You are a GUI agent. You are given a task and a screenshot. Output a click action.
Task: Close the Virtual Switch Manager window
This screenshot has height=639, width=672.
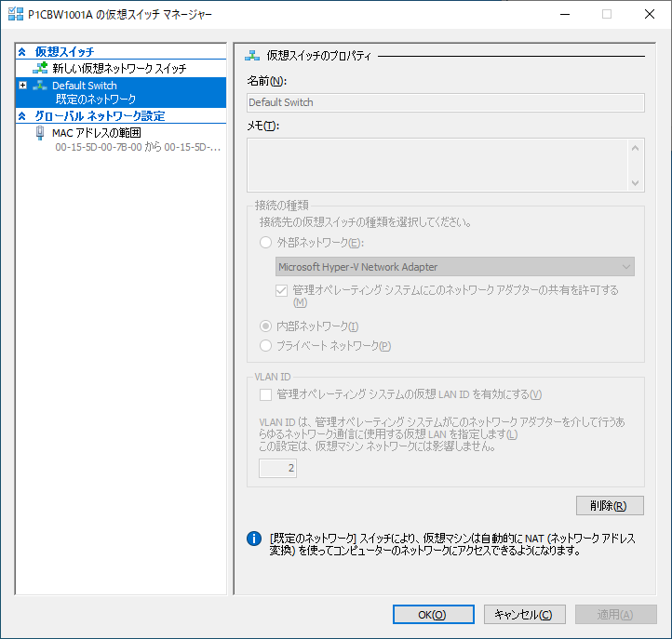[650, 15]
